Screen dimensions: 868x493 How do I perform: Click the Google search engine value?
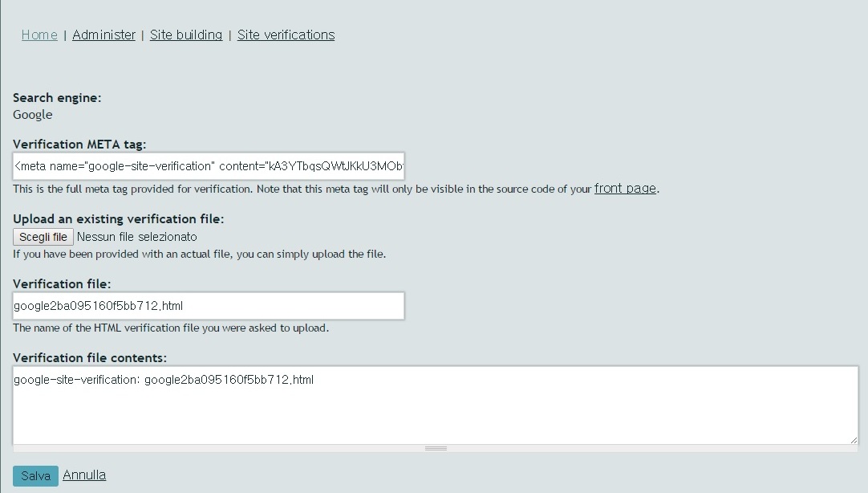click(x=33, y=115)
